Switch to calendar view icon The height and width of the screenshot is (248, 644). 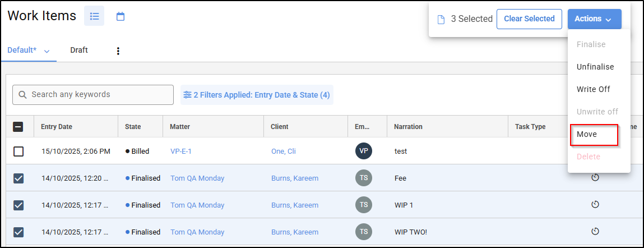pos(121,16)
